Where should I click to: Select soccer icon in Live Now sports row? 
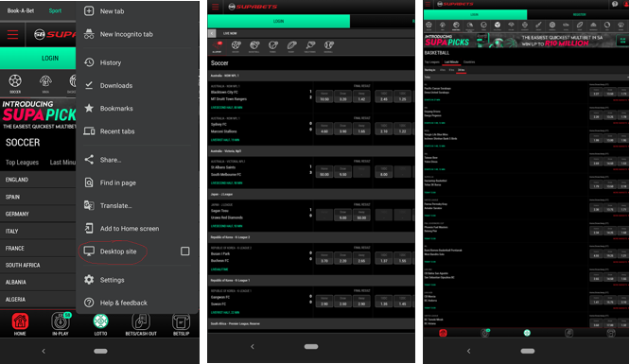tap(236, 46)
